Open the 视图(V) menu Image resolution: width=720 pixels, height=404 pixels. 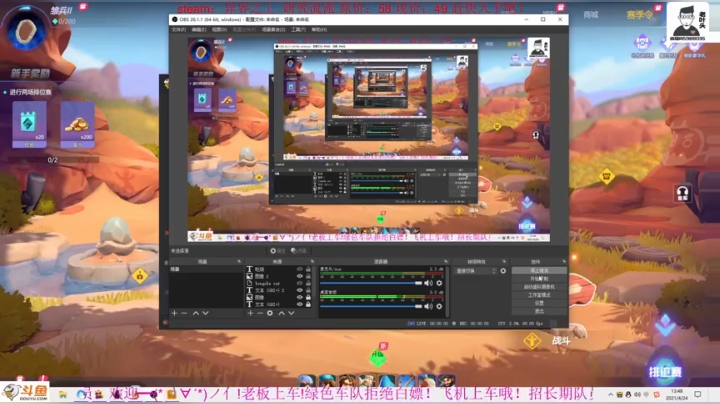click(219, 30)
